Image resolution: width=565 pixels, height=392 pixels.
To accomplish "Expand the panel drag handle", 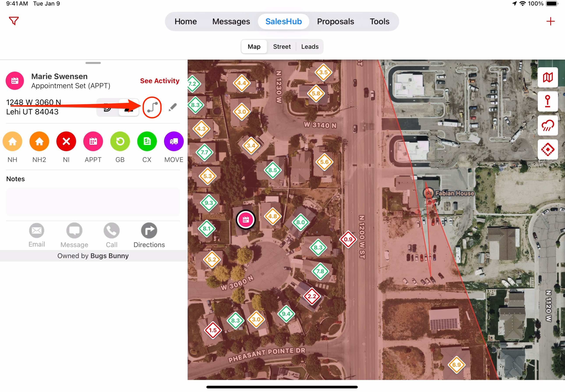I will (x=93, y=63).
